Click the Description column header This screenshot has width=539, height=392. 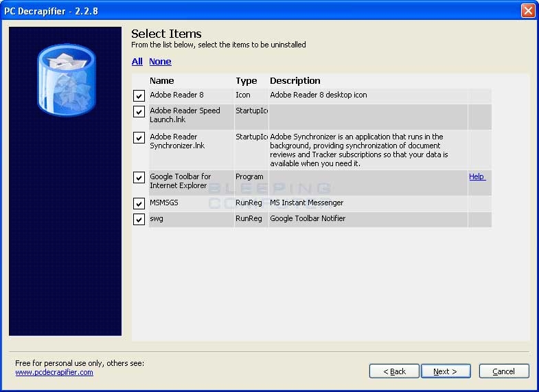coord(295,81)
